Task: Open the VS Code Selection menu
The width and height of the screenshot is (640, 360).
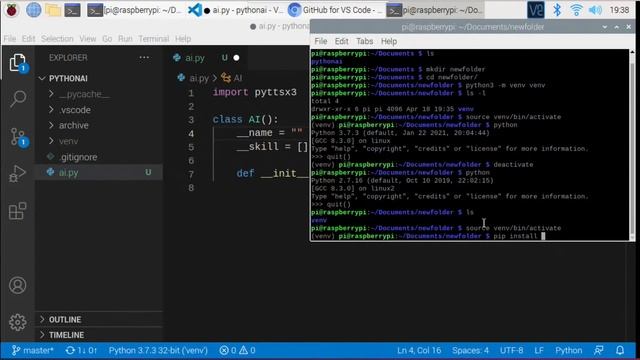Action: (57, 38)
